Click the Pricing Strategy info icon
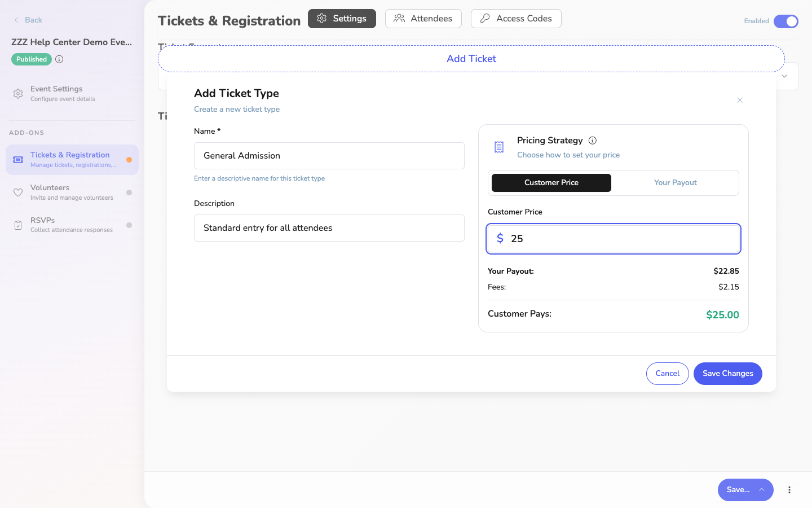812x508 pixels. 593,141
